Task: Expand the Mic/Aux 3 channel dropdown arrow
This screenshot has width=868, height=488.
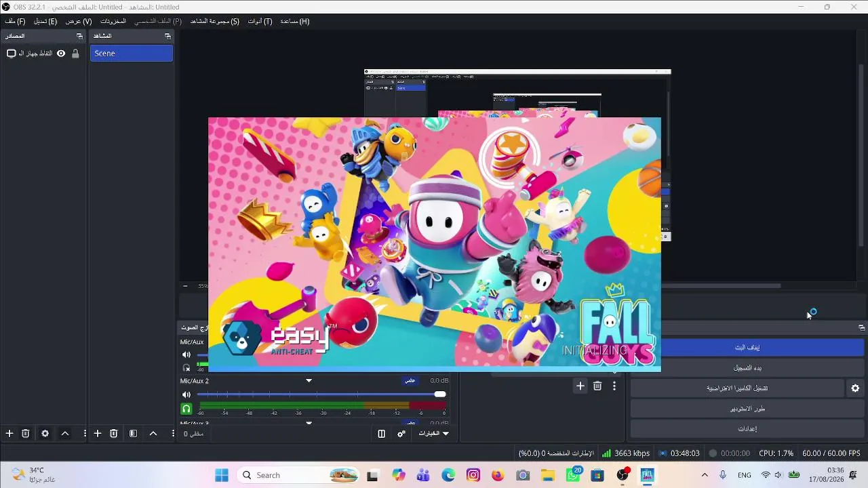Action: coord(309,423)
